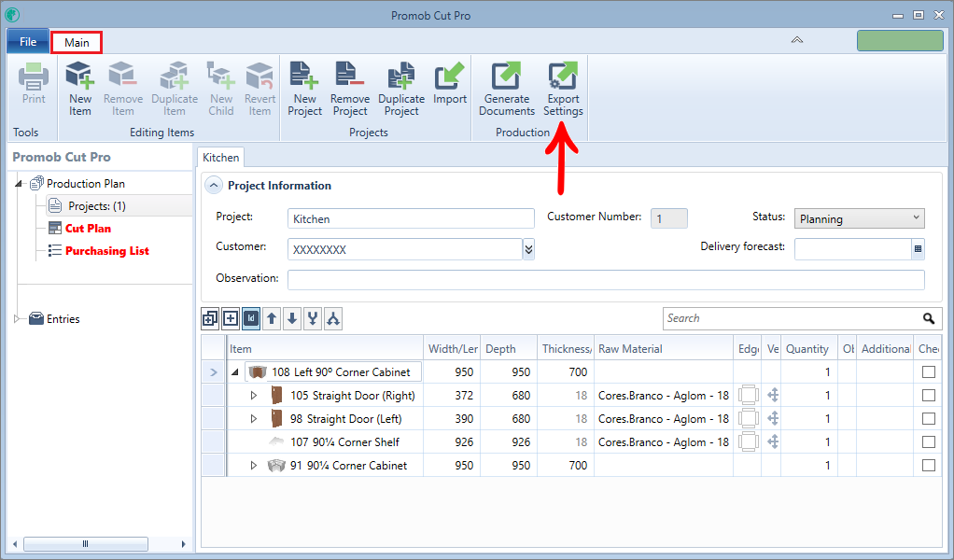
Task: Expand the 105 Straight Door (Right) row
Action: 254,395
